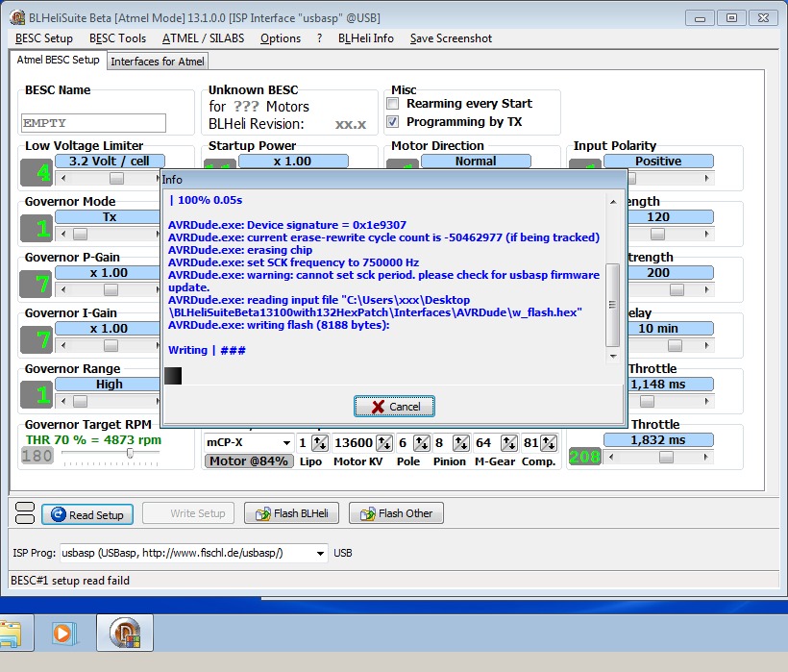Adjust the Pole count stepper
Screen dimensions: 788x672
click(422, 443)
